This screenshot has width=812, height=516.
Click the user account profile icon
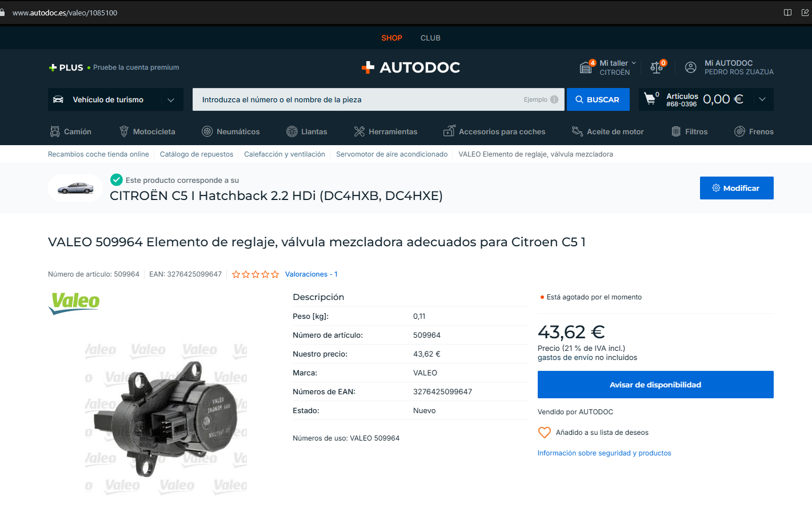[691, 67]
